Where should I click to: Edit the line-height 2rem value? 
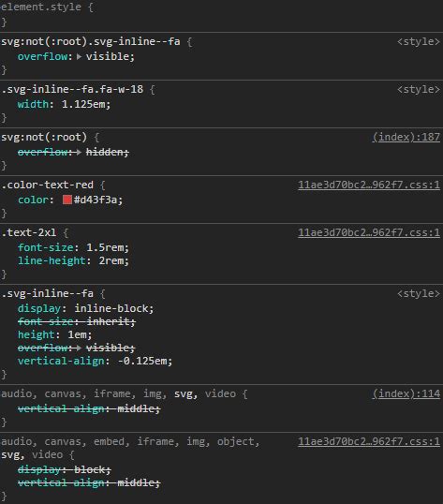click(x=113, y=260)
